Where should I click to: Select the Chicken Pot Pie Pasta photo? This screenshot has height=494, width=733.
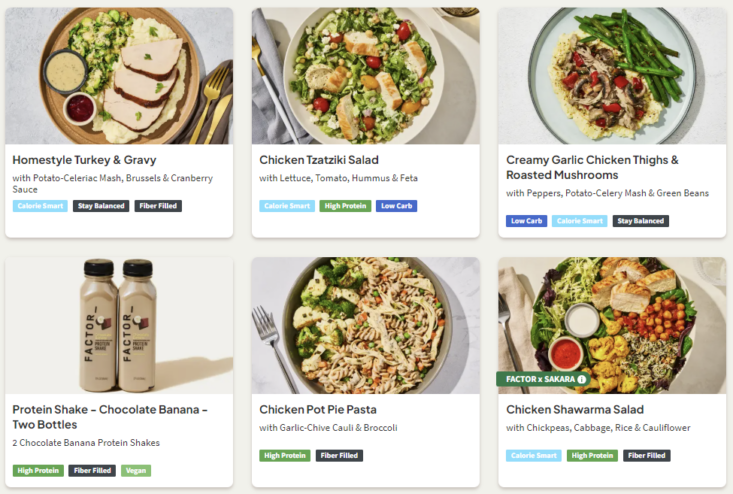tap(365, 325)
